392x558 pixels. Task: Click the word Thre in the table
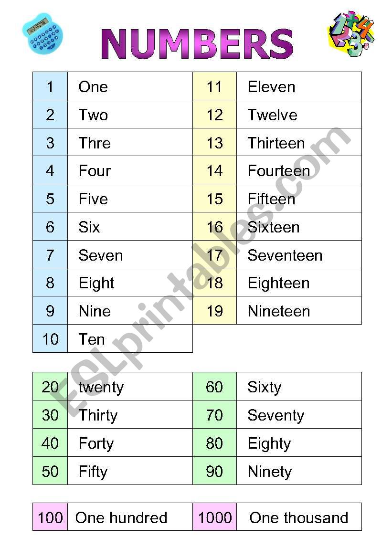(x=95, y=143)
